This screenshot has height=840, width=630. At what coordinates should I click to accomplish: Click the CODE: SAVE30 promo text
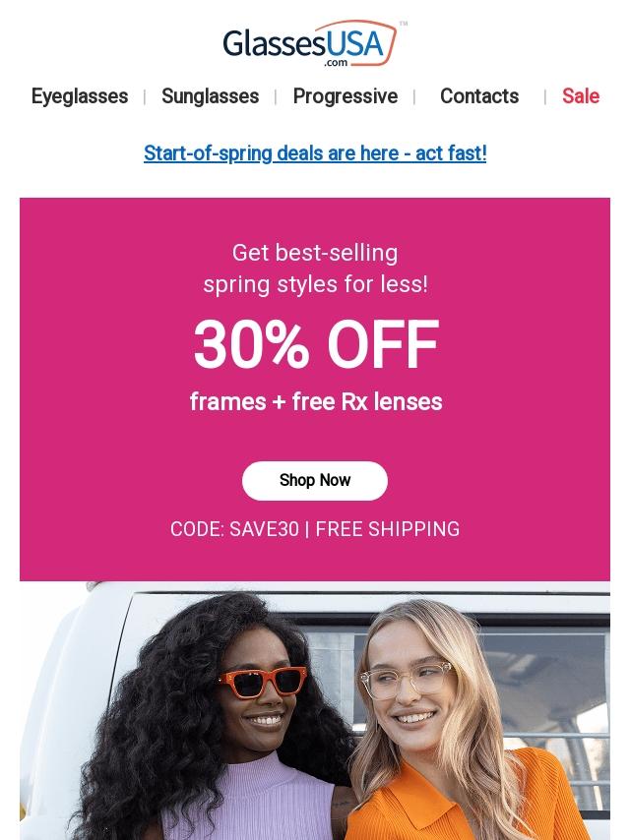click(234, 529)
